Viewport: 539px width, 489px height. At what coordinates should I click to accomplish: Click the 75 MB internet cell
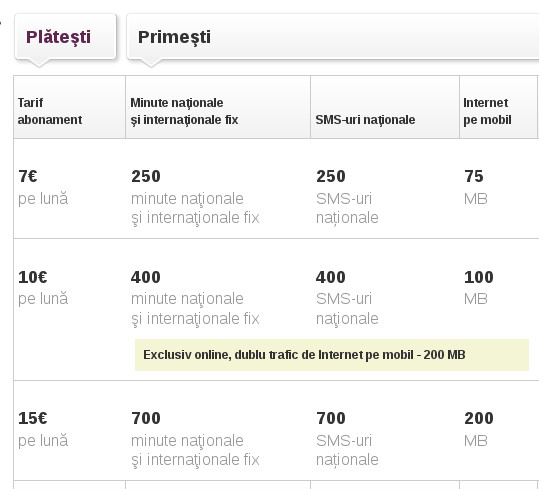475,188
